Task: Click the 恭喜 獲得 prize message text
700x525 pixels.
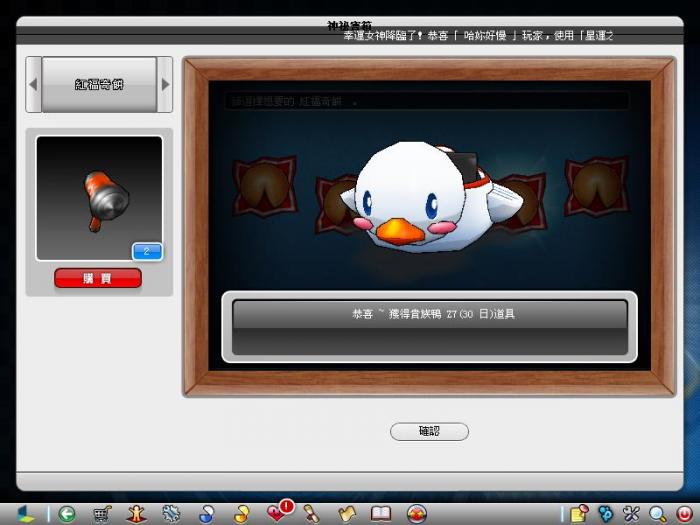Action: [434, 314]
